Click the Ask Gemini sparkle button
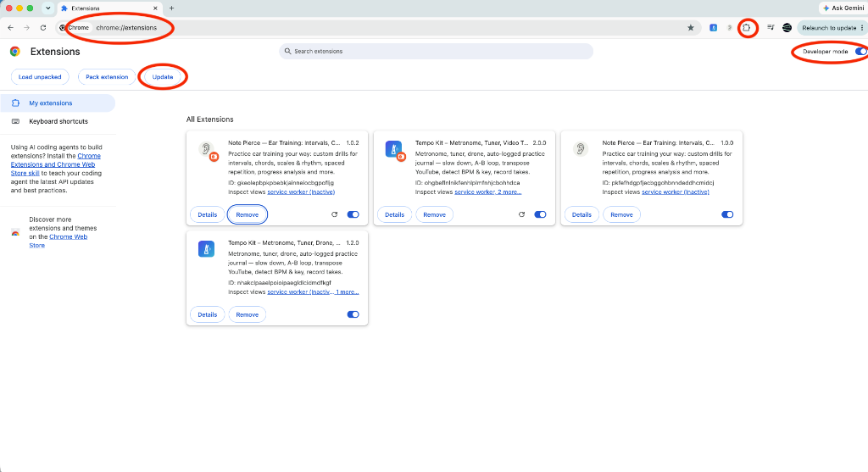Viewport: 868px width, 472px height. coord(843,8)
